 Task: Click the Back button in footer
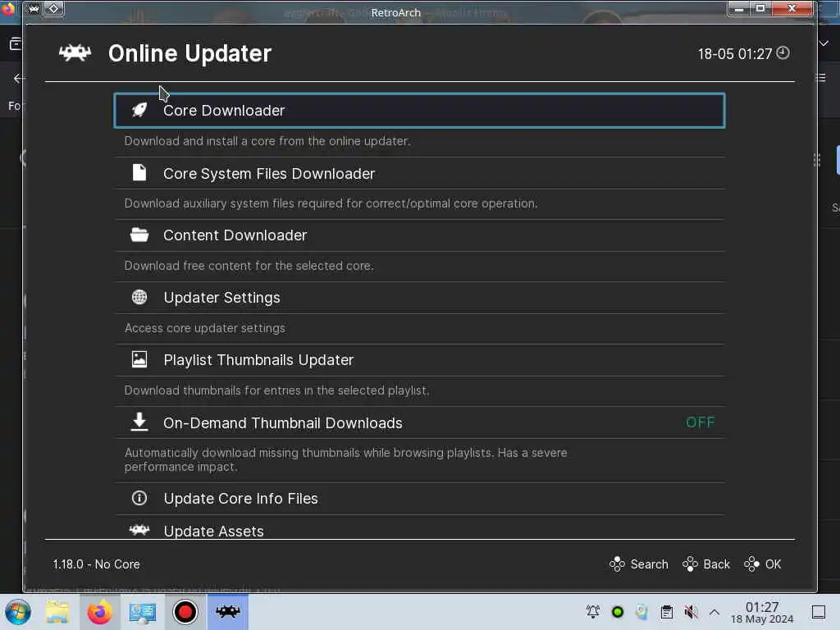click(706, 564)
